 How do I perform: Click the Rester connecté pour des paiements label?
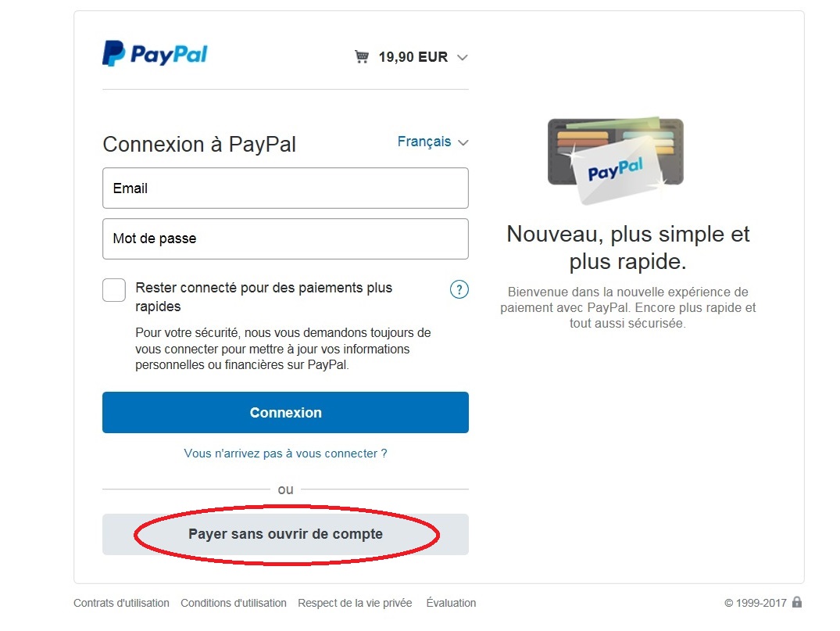click(263, 297)
